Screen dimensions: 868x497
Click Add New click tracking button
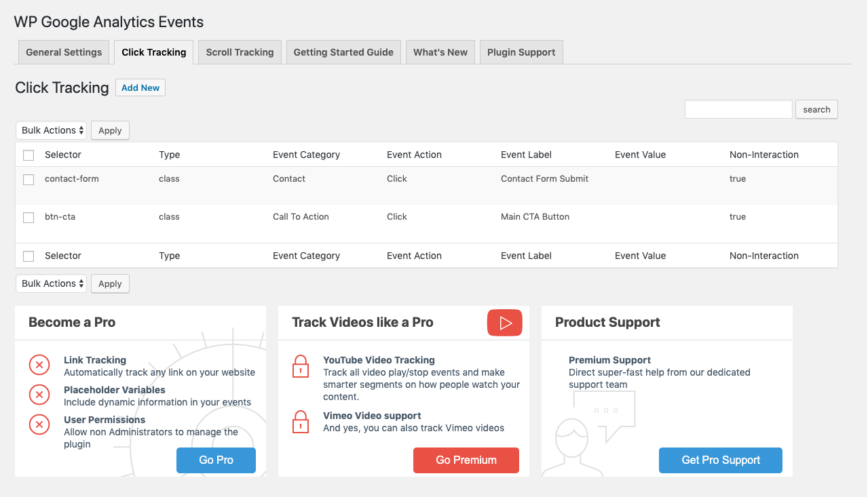click(x=140, y=87)
